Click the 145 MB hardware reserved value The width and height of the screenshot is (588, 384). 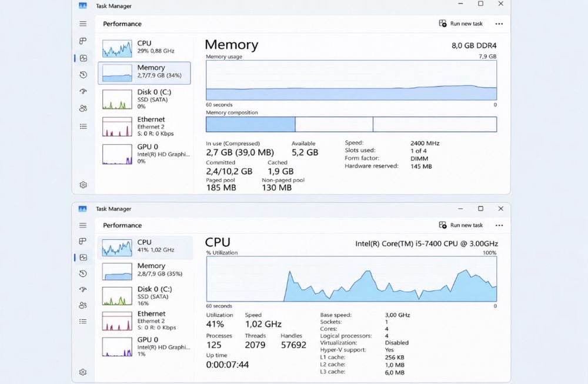[x=421, y=166]
